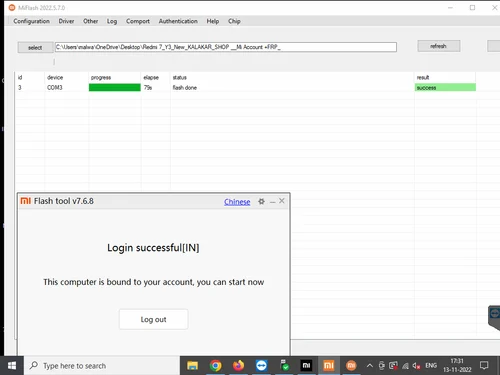The width and height of the screenshot is (500, 375).
Task: Open the Other menu
Action: 90,21
